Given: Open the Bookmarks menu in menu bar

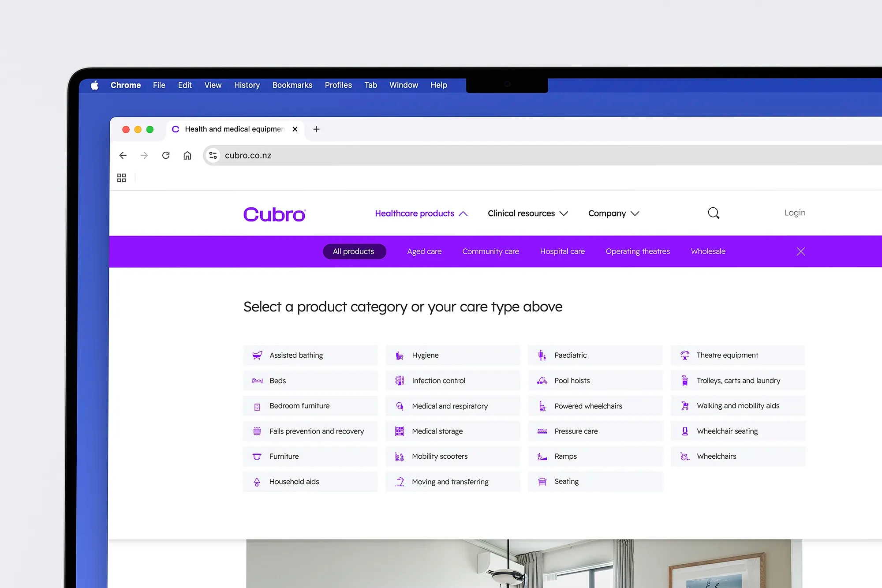Looking at the screenshot, I should [292, 85].
